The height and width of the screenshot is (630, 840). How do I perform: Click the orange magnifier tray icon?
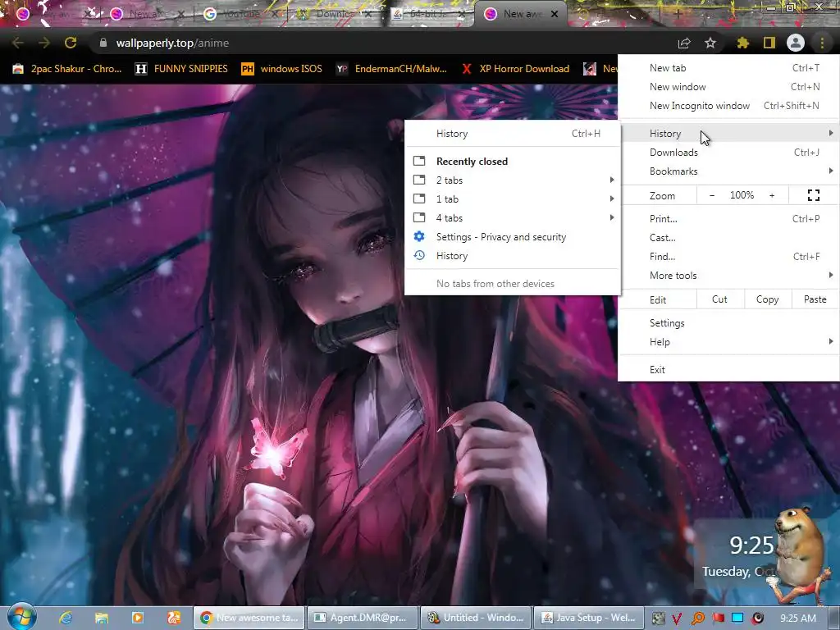tap(697, 619)
